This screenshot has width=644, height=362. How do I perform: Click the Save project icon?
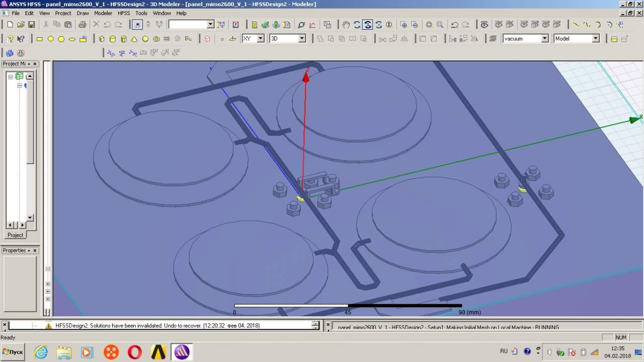31,25
